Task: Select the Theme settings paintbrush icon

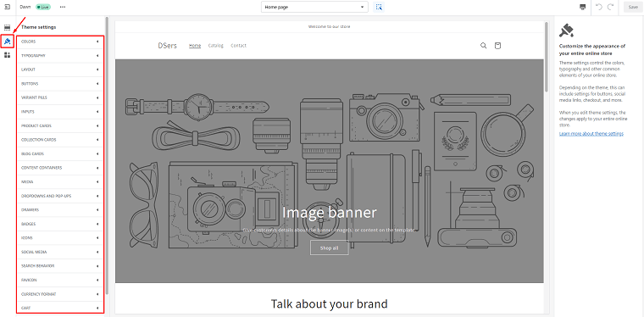Action: pyautogui.click(x=8, y=41)
